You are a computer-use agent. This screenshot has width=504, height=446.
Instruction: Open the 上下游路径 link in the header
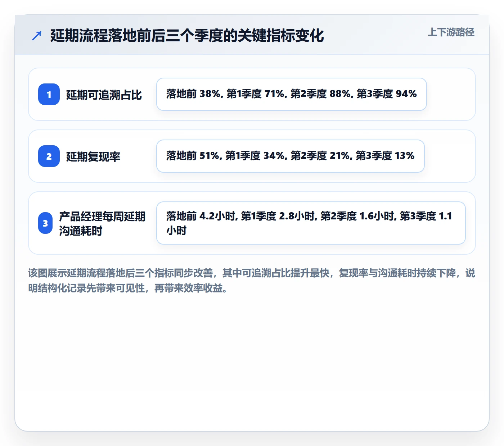click(451, 32)
